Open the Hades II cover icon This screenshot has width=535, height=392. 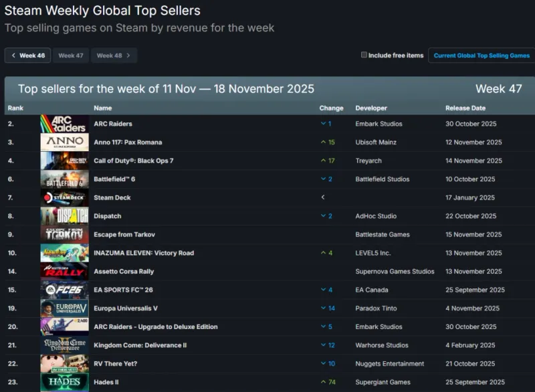64,382
